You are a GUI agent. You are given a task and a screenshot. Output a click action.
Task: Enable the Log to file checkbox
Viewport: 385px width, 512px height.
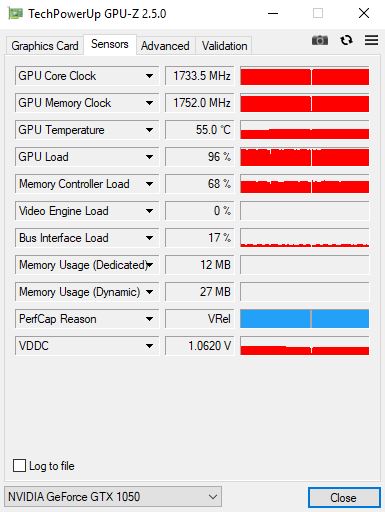click(x=19, y=466)
